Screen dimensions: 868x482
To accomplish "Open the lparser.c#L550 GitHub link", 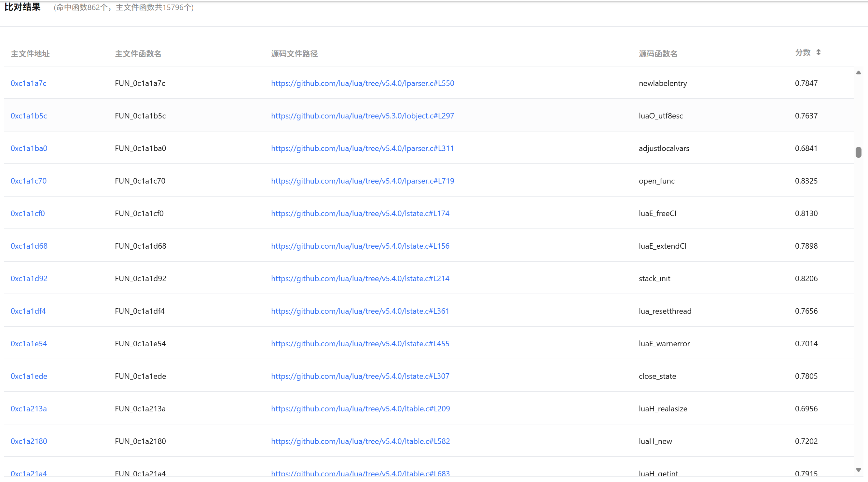I will 363,83.
